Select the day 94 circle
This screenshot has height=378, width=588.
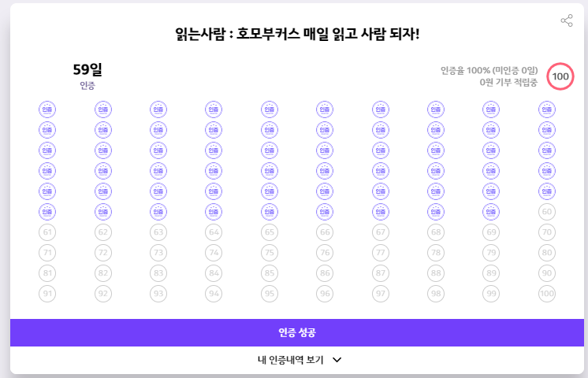[x=214, y=293]
